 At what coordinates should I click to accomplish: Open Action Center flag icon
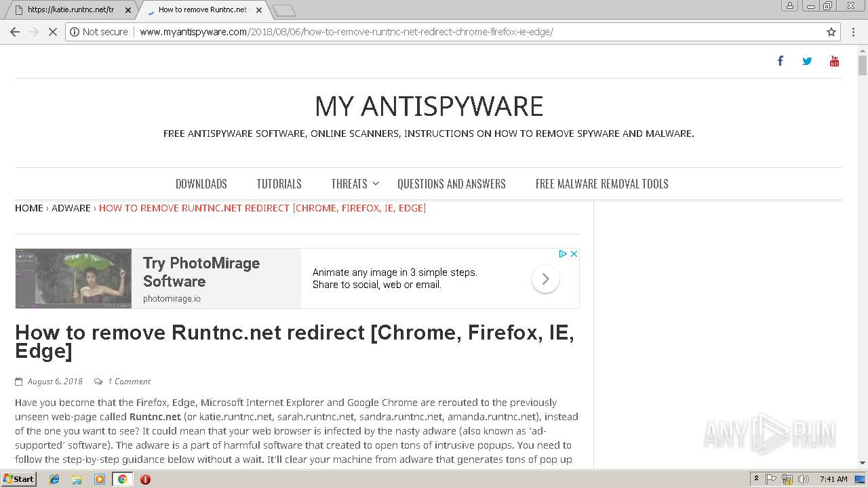click(771, 479)
